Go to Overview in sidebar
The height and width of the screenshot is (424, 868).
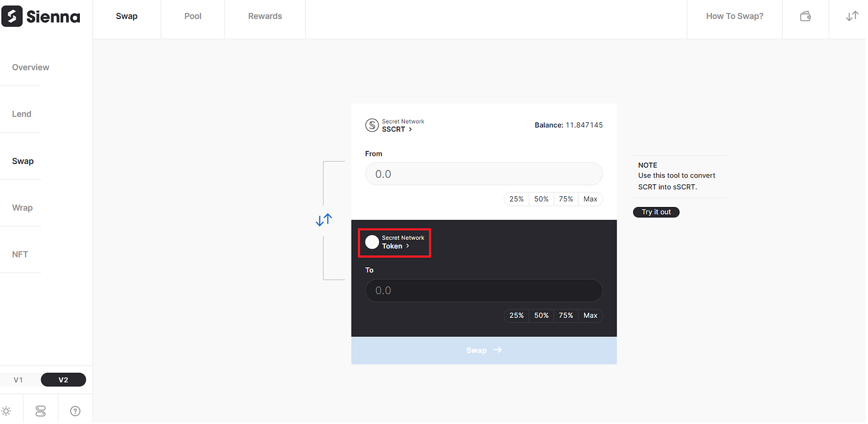(30, 67)
